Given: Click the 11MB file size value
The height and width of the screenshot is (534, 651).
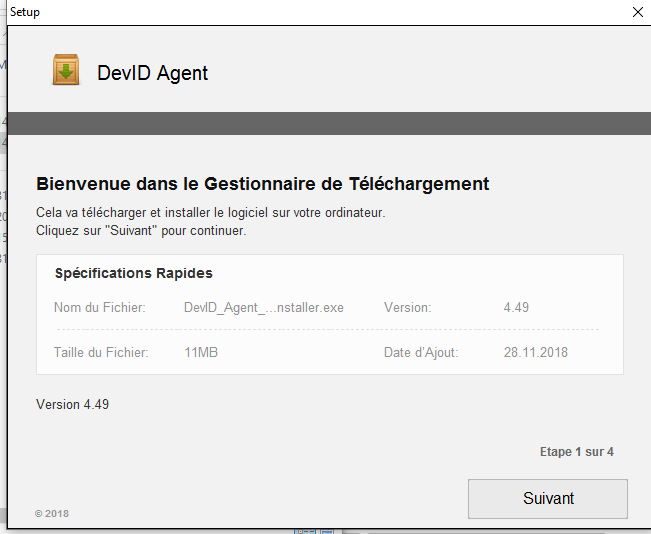Looking at the screenshot, I should 201,352.
